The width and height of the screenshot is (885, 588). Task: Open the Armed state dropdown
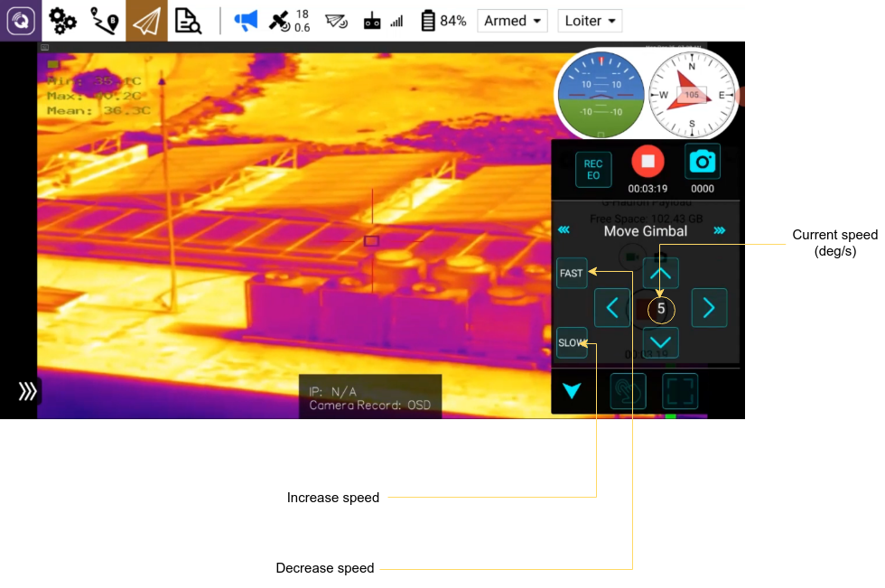(x=513, y=21)
